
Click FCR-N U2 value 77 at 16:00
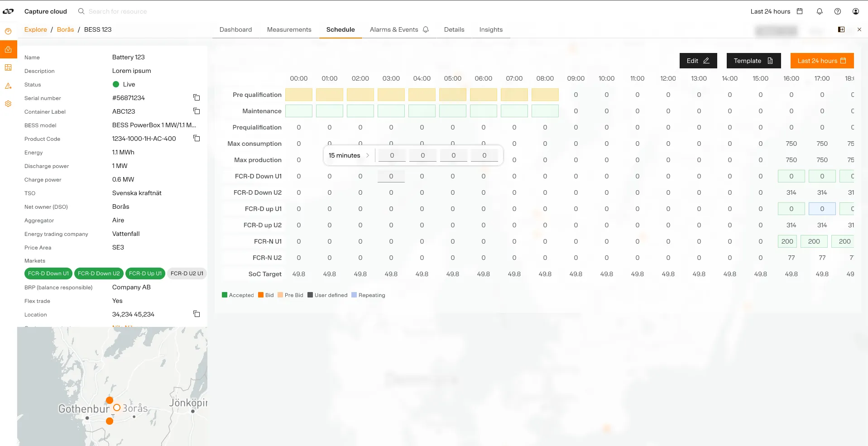pos(791,258)
